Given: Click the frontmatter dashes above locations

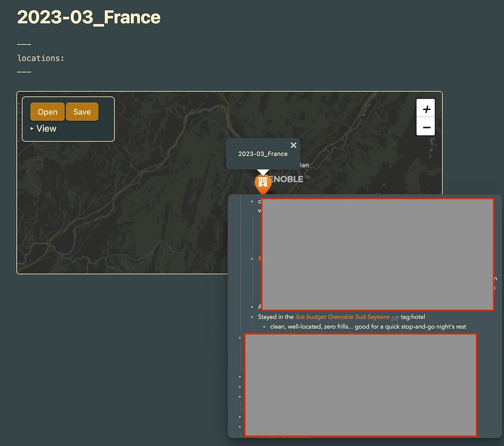Looking at the screenshot, I should point(24,44).
